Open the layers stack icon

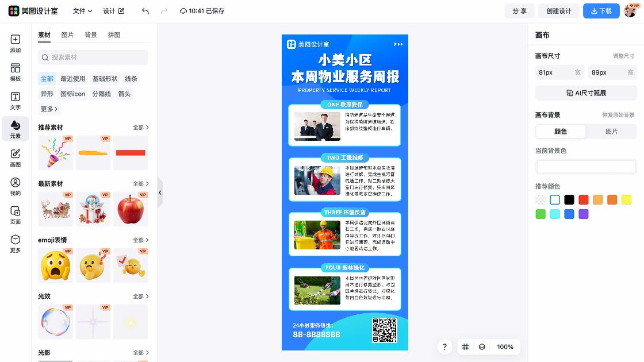(482, 347)
